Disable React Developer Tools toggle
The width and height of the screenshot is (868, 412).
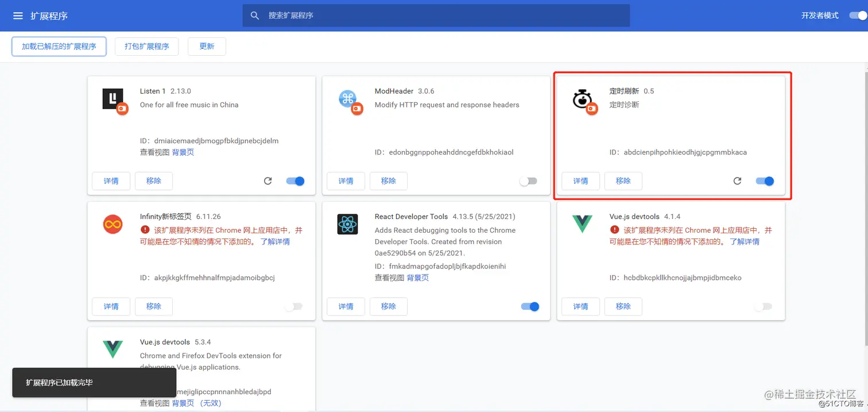pyautogui.click(x=530, y=306)
